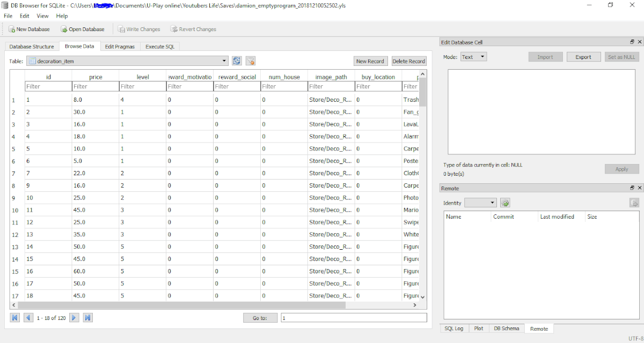Click the push database icon in Remote panel
644x343 pixels.
click(634, 203)
